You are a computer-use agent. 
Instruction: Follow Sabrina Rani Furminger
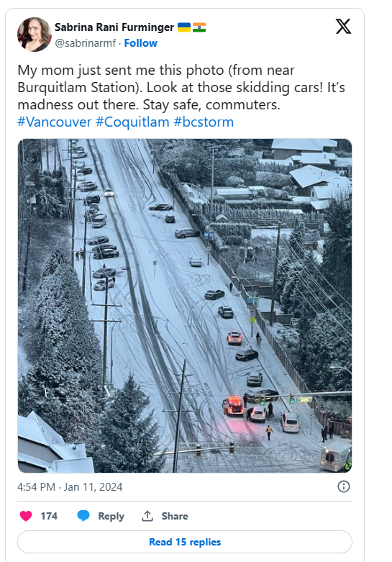click(x=140, y=43)
